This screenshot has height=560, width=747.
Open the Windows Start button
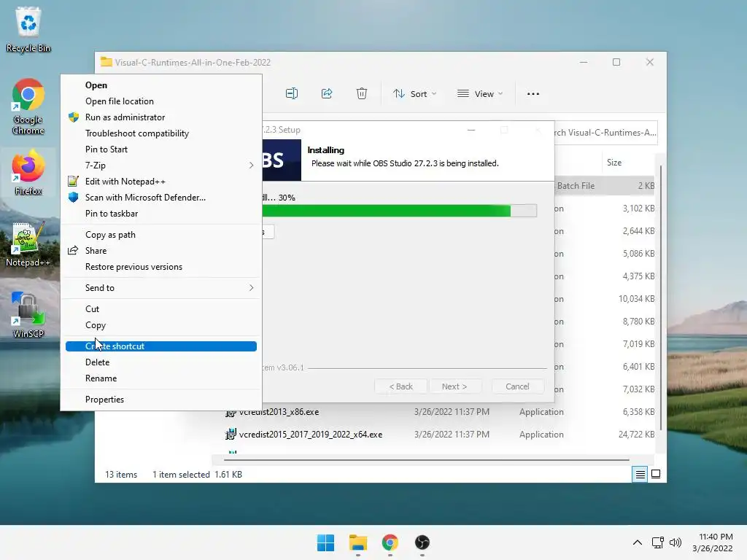tap(325, 542)
